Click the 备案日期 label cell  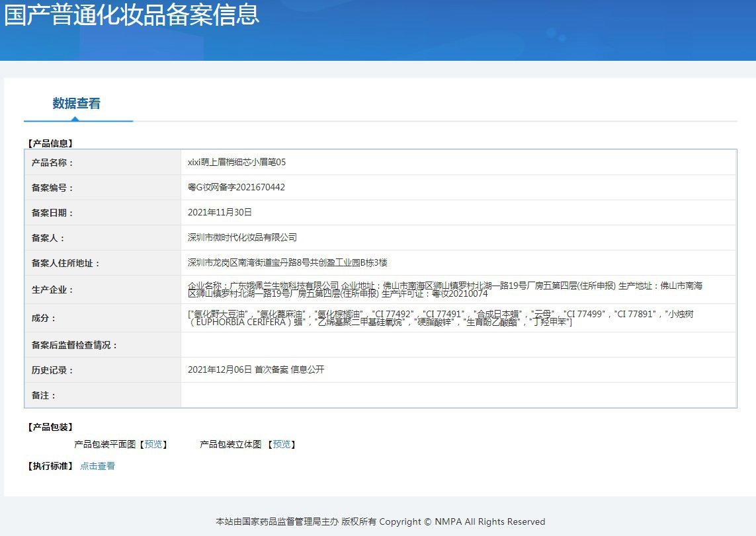point(103,212)
